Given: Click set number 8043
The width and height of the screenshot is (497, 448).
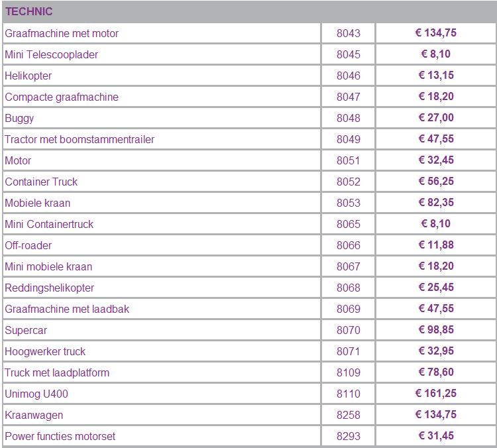Looking at the screenshot, I should pyautogui.click(x=349, y=33).
